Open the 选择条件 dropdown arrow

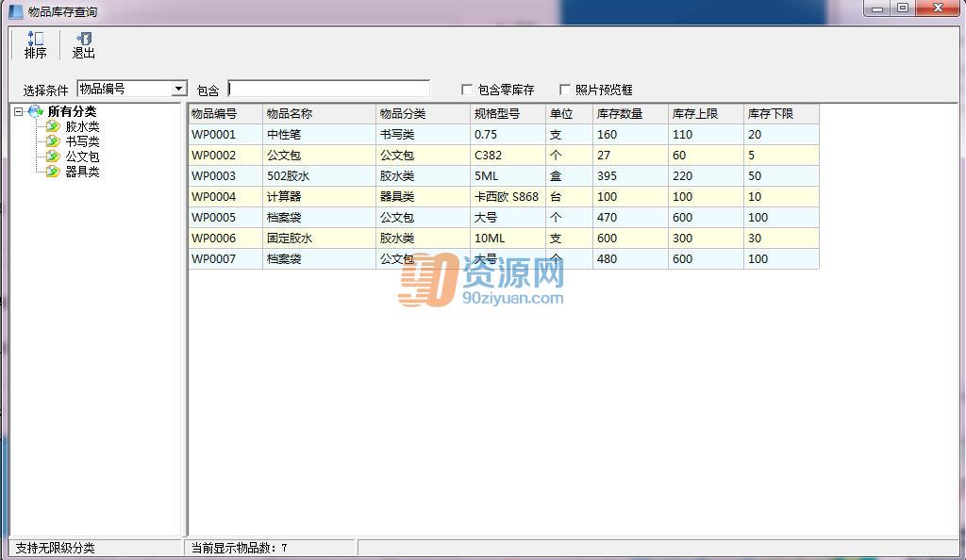click(178, 89)
